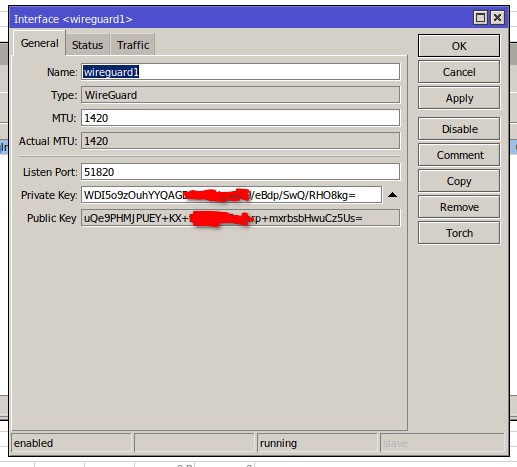Switch to the Status tab
The height and width of the screenshot is (467, 517).
coord(87,44)
